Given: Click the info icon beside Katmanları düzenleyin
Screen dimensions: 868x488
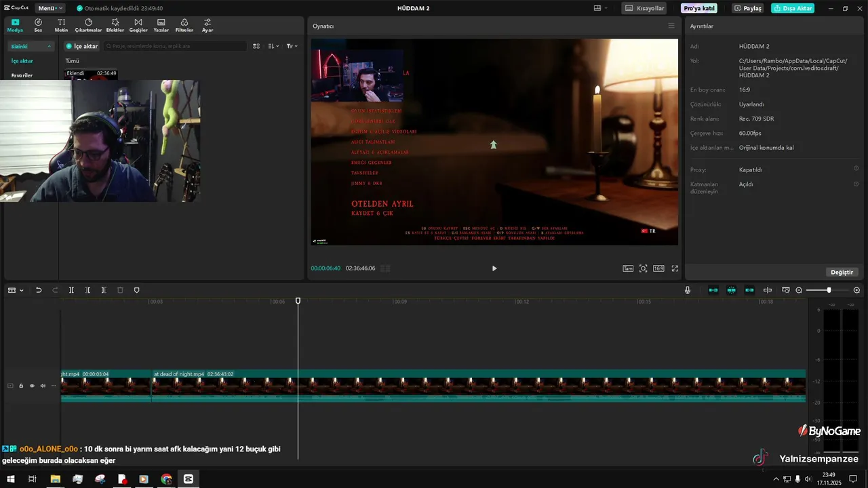Looking at the screenshot, I should point(856,184).
